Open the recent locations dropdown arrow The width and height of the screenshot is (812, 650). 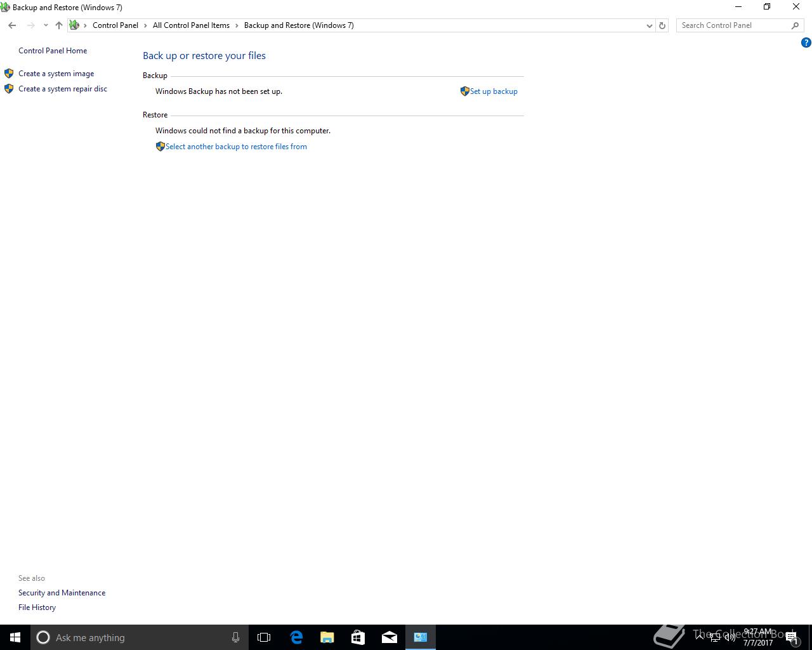[46, 25]
